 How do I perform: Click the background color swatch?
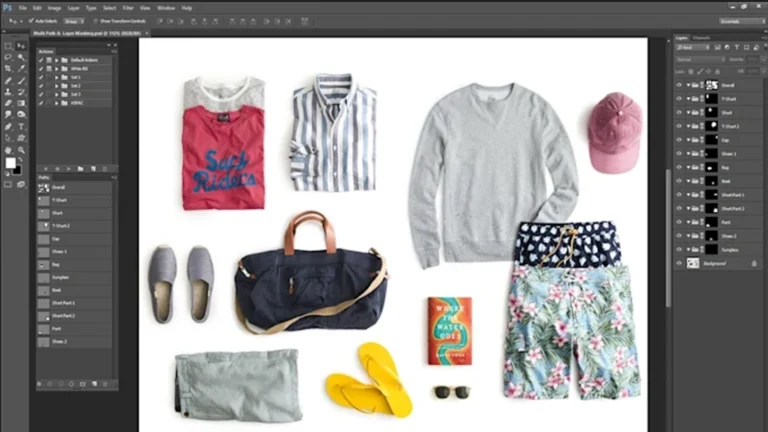[x=18, y=171]
